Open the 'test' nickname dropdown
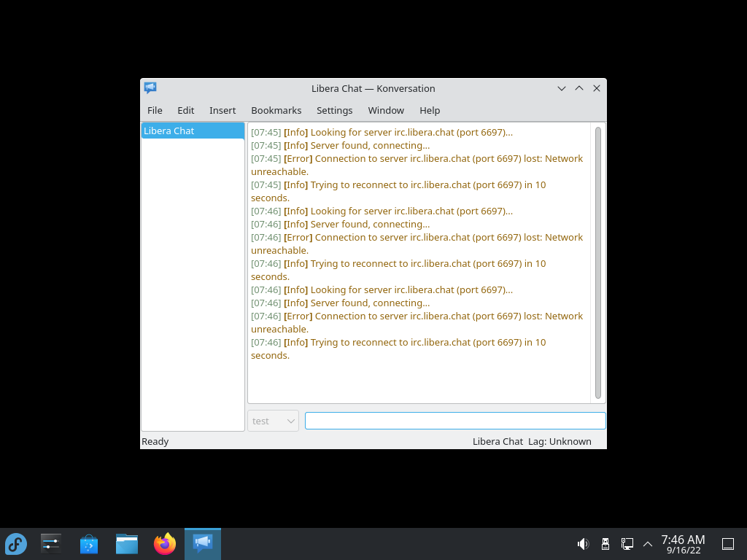Screen dimensions: 747x560 click(273, 421)
